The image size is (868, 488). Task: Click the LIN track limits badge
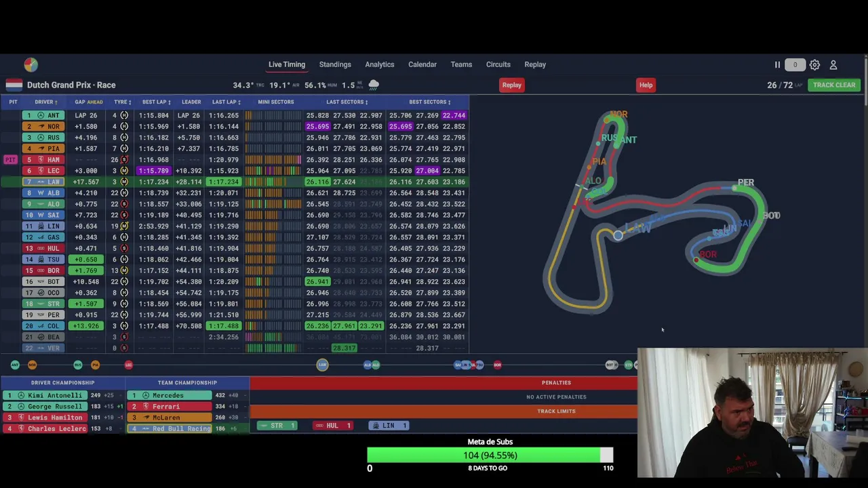(x=389, y=426)
